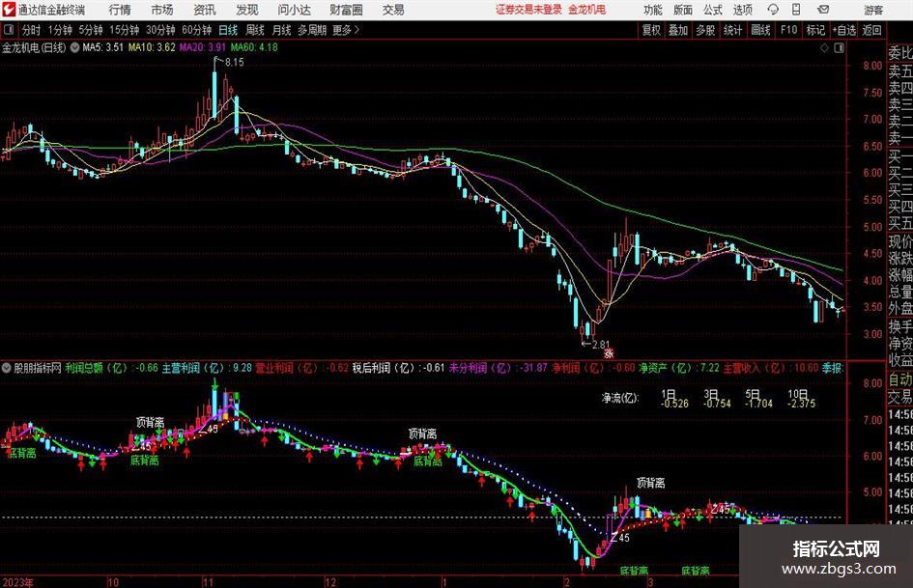
Task: Expand the 金龙机电 indicator settings arrow
Action: [x=74, y=47]
